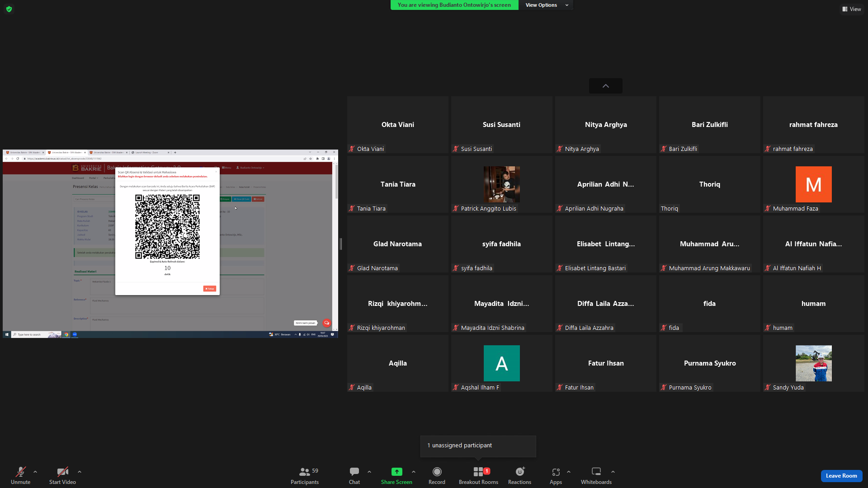Expand the arrow next to Whiteboards

[x=613, y=472]
